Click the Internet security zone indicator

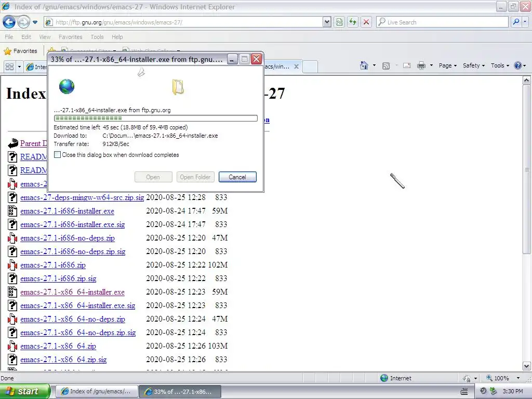coord(395,378)
